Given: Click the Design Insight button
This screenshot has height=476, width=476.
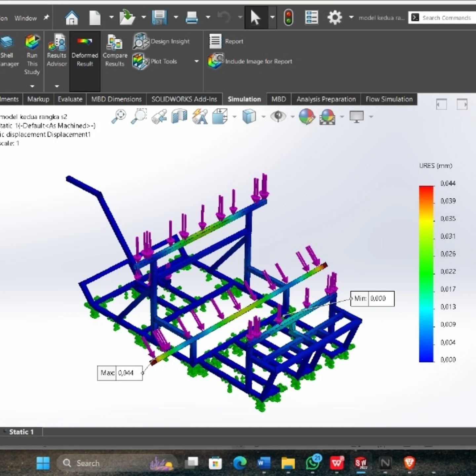Looking at the screenshot, I should click(x=161, y=41).
